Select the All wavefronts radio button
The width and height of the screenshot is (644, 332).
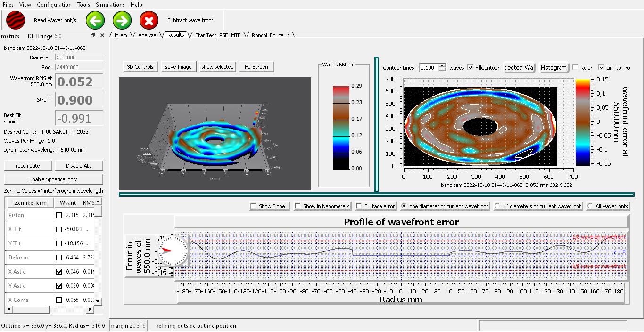pyautogui.click(x=590, y=206)
